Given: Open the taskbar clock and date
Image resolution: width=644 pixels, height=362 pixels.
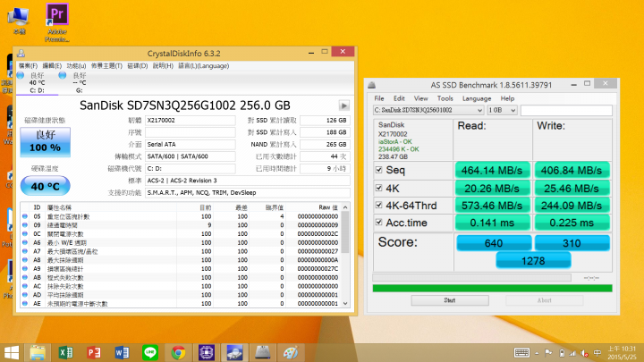Looking at the screenshot, I should click(x=622, y=353).
